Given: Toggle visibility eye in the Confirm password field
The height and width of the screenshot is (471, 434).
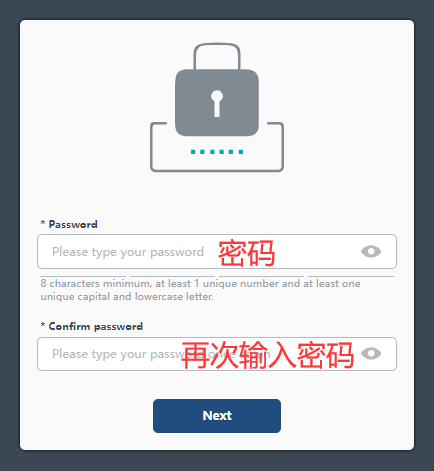Looking at the screenshot, I should pos(371,354).
